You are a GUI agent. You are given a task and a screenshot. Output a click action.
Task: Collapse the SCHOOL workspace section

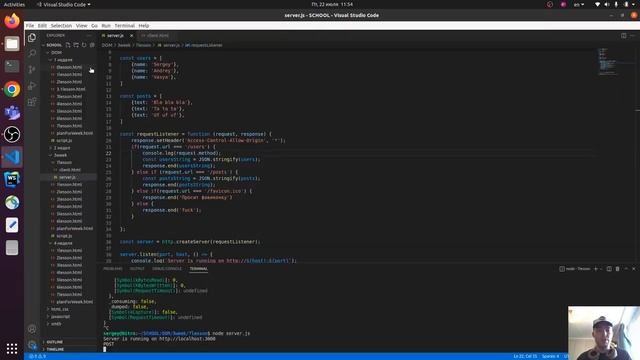click(54, 45)
